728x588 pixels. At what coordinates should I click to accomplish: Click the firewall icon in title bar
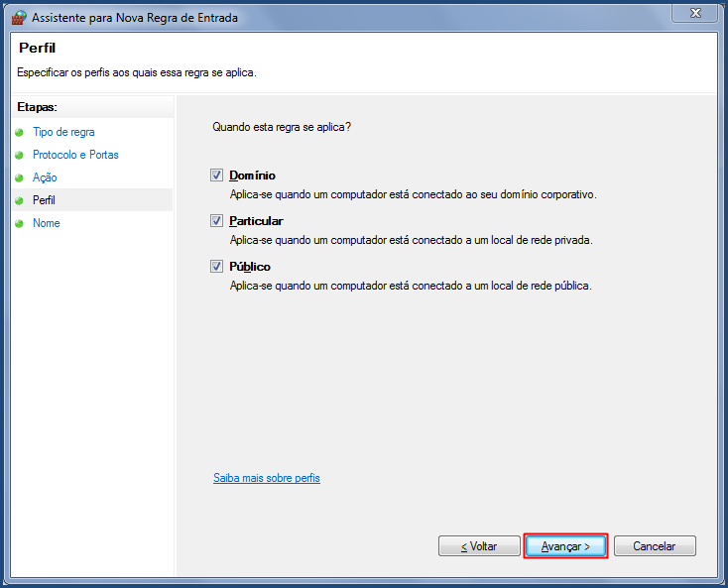click(19, 18)
